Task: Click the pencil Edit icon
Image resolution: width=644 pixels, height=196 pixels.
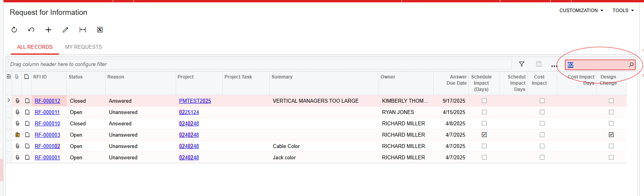Action: [x=66, y=30]
